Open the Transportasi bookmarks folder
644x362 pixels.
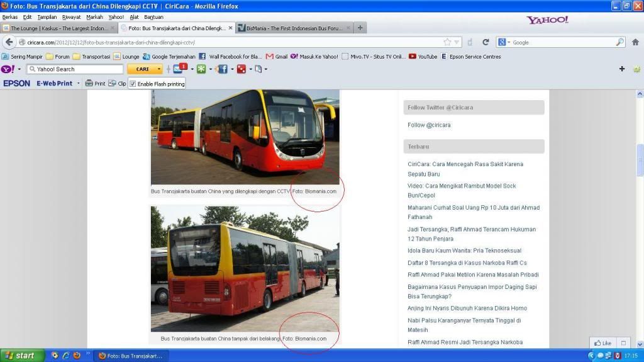click(x=92, y=57)
